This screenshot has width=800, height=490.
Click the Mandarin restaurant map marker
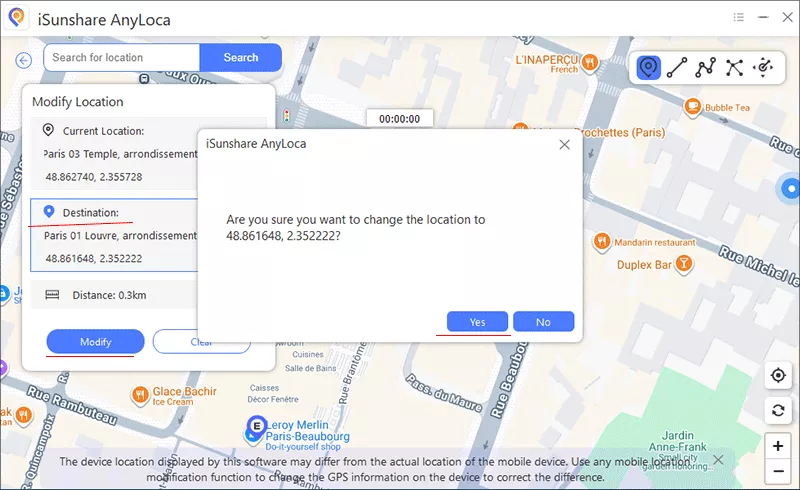click(602, 241)
